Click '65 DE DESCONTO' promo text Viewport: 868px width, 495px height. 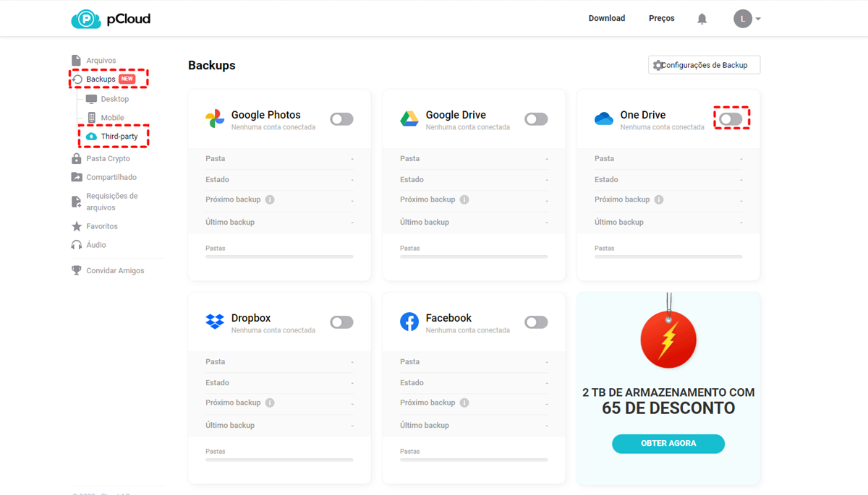668,408
